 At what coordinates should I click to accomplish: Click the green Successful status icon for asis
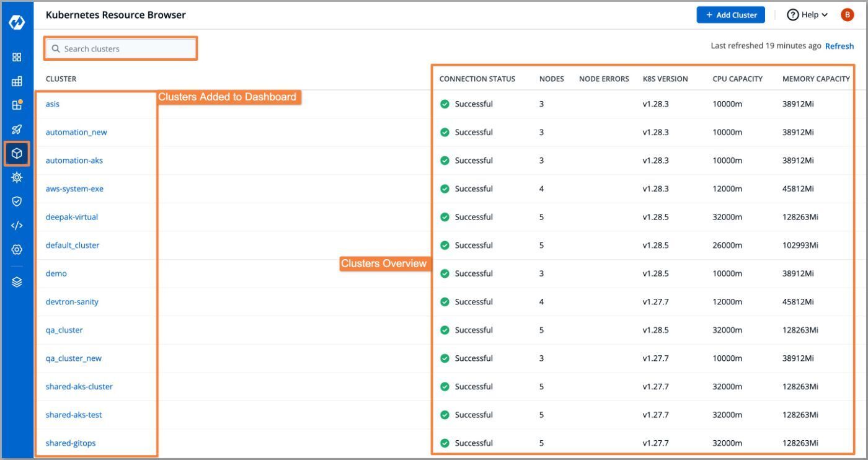pos(445,104)
